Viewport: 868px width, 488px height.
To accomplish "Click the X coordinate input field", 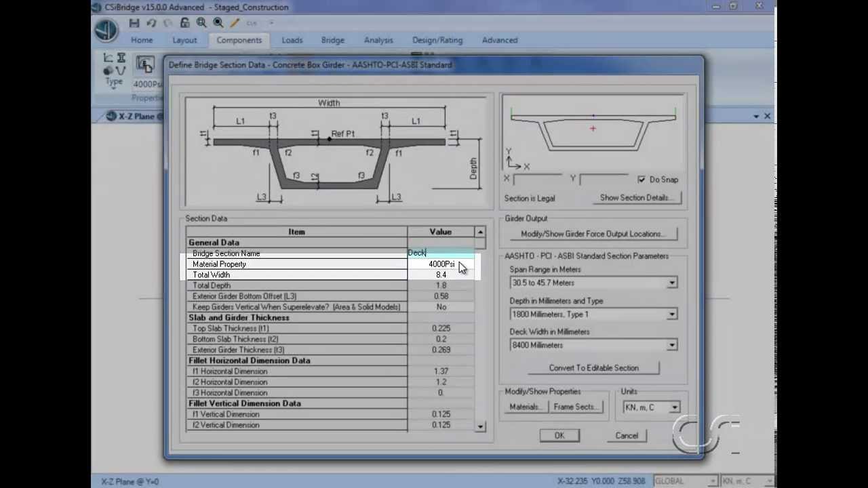I will [537, 180].
